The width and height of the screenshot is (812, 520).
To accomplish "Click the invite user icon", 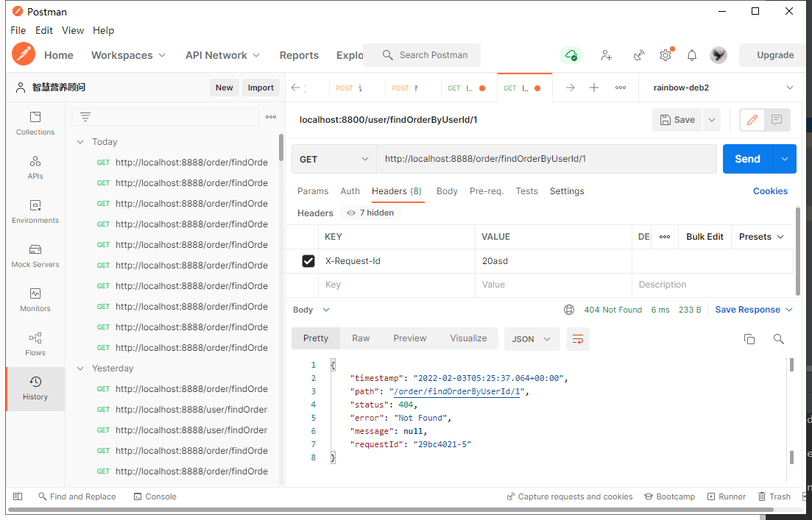I will coord(606,55).
